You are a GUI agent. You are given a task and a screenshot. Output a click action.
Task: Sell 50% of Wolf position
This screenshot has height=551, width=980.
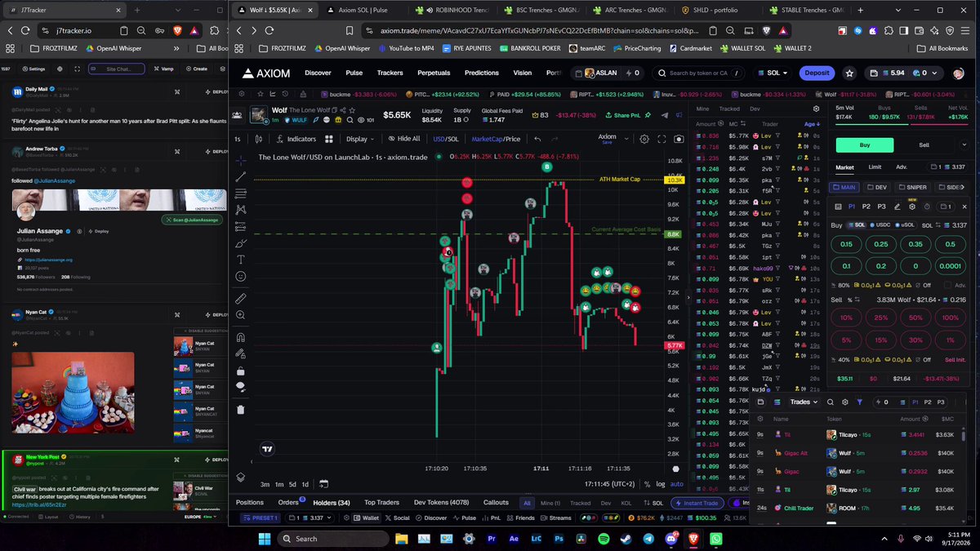pyautogui.click(x=915, y=318)
